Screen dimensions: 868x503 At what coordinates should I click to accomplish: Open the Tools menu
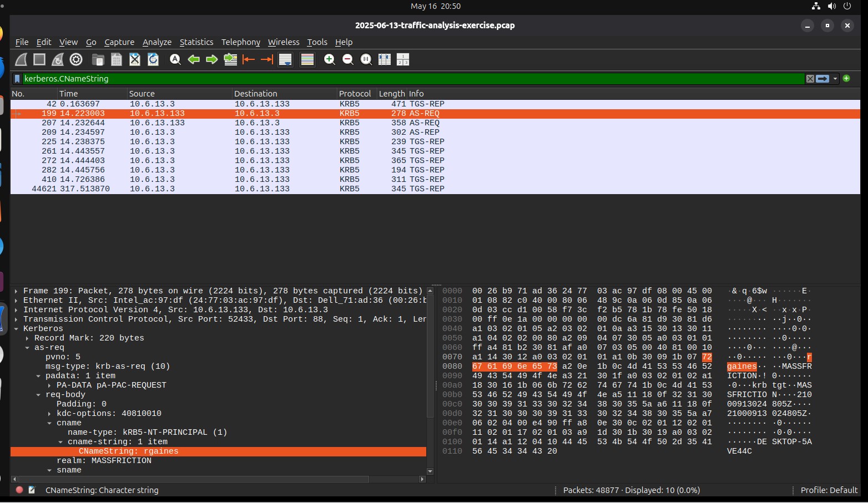tap(317, 42)
